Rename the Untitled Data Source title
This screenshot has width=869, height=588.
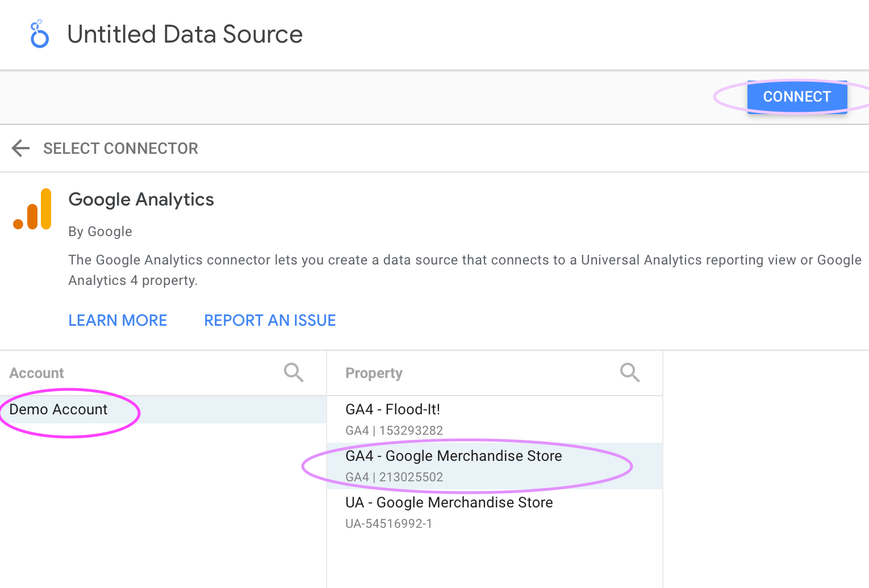[x=185, y=34]
